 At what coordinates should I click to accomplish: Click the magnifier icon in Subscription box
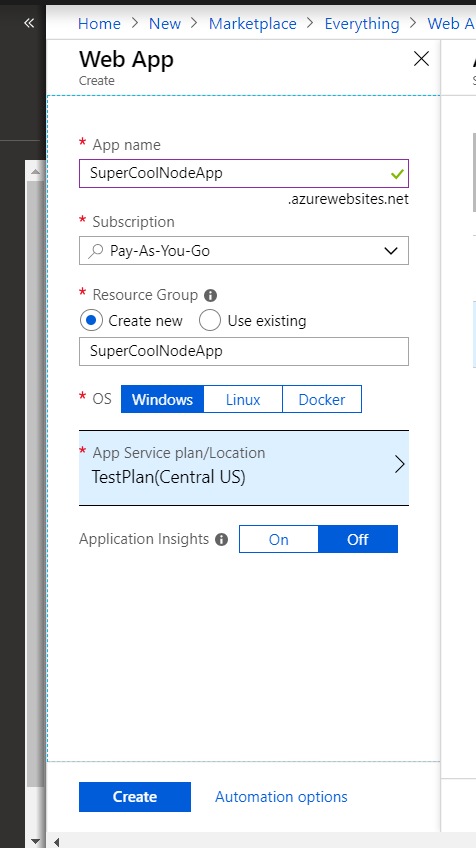pos(95,250)
